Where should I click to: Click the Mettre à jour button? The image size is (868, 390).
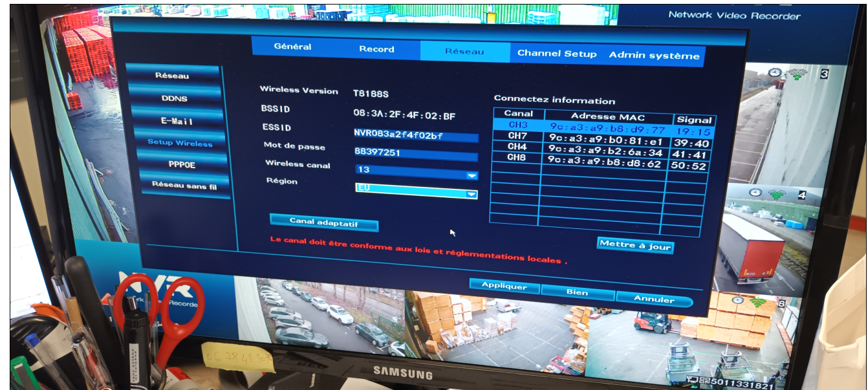pos(635,245)
